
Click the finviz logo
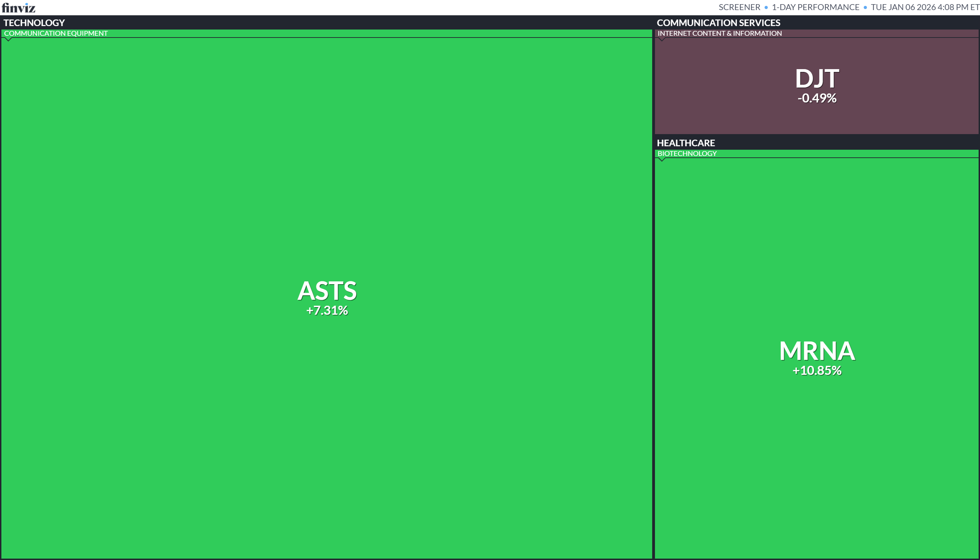point(18,7)
